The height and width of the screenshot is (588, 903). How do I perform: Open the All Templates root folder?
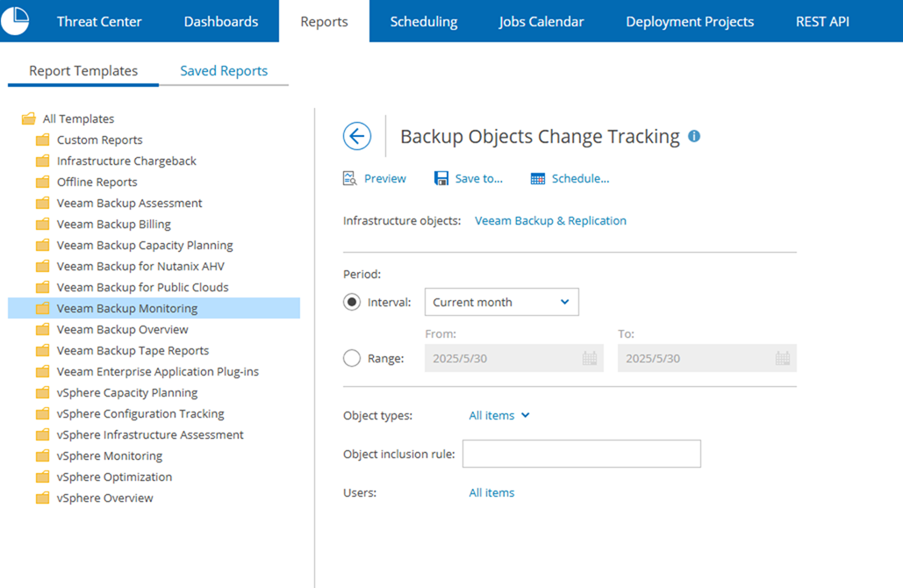tap(78, 118)
